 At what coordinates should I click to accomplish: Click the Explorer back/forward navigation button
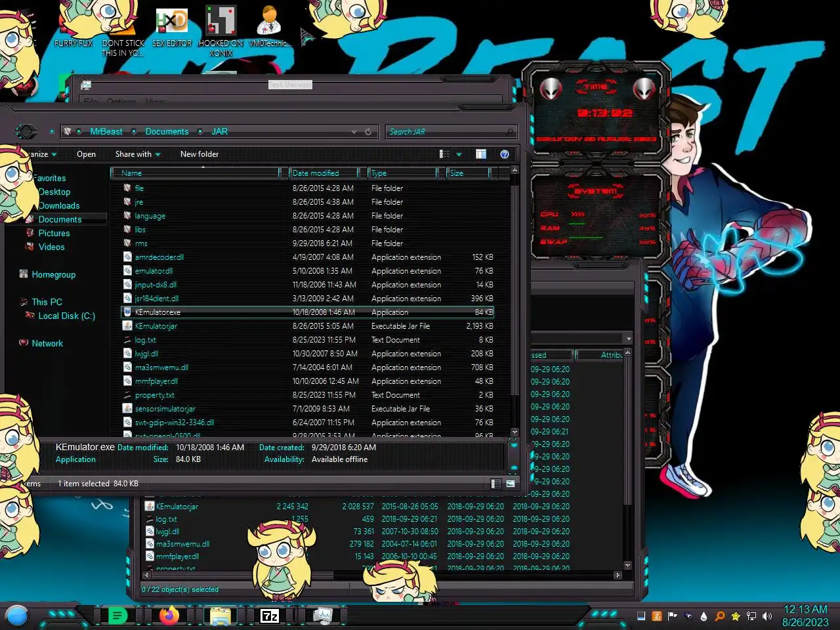click(x=26, y=131)
